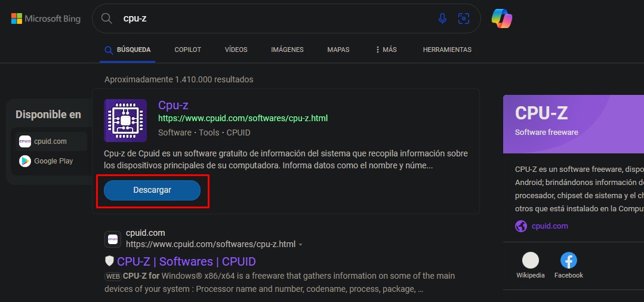Viewport: 644px width, 302px height.
Task: Click the Google Play icon
Action: (25, 161)
